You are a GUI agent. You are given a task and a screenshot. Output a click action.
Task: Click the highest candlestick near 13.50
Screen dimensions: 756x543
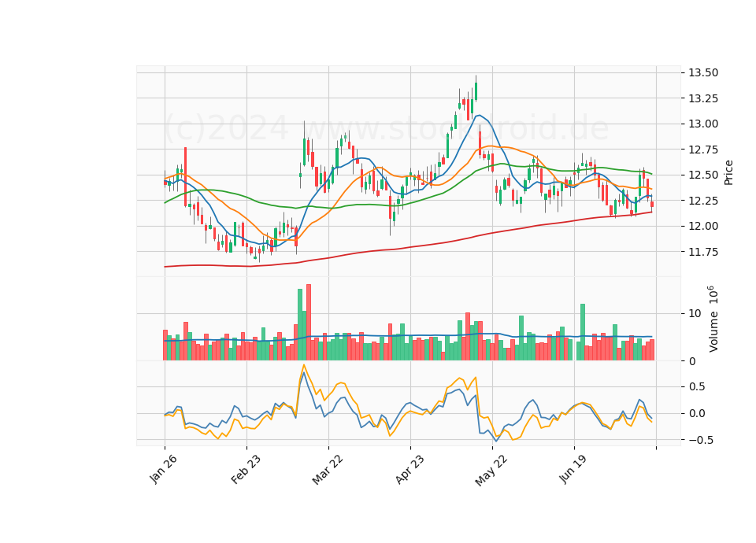click(476, 90)
